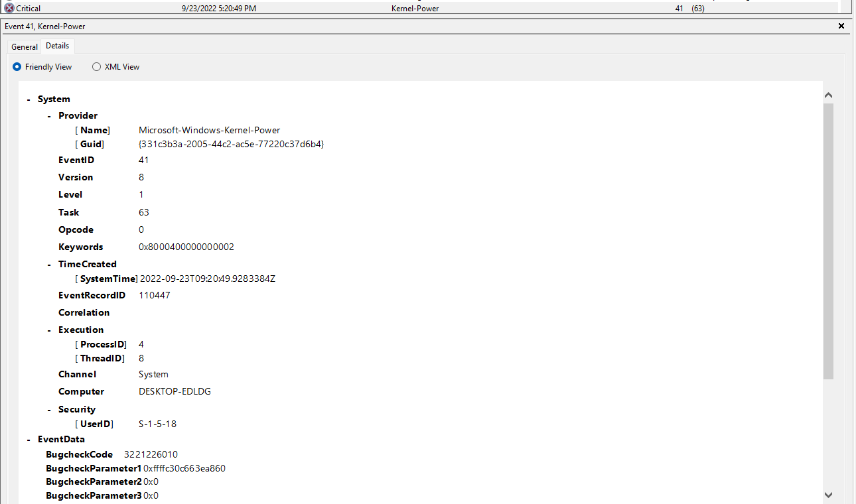The width and height of the screenshot is (856, 504).
Task: Click the Computer name DESKTOP-EDLDG
Action: click(175, 392)
